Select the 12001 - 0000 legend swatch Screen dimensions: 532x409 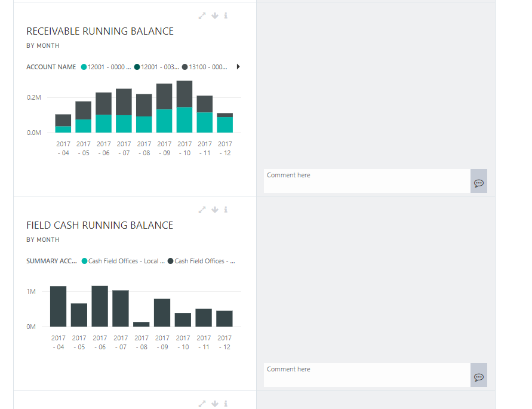pyautogui.click(x=84, y=67)
